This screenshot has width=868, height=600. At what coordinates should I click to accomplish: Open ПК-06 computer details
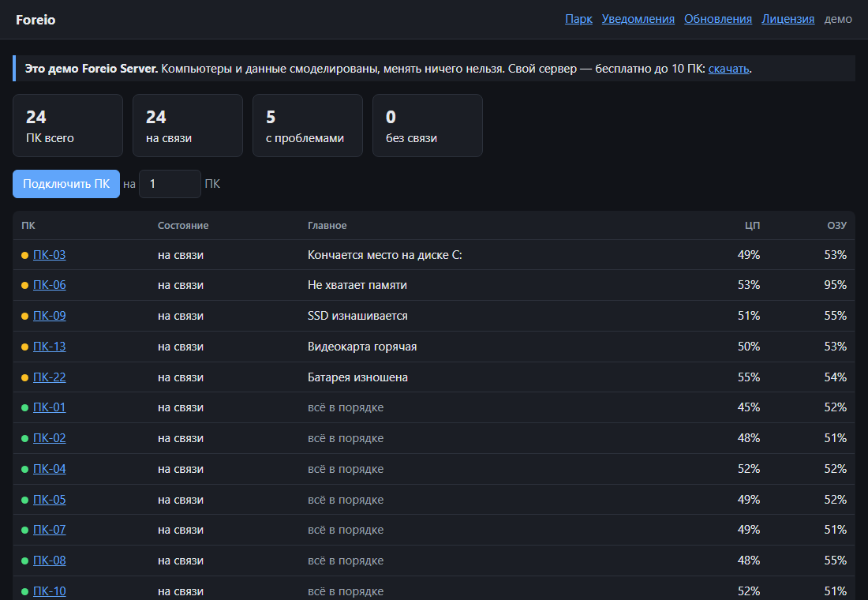pos(49,285)
